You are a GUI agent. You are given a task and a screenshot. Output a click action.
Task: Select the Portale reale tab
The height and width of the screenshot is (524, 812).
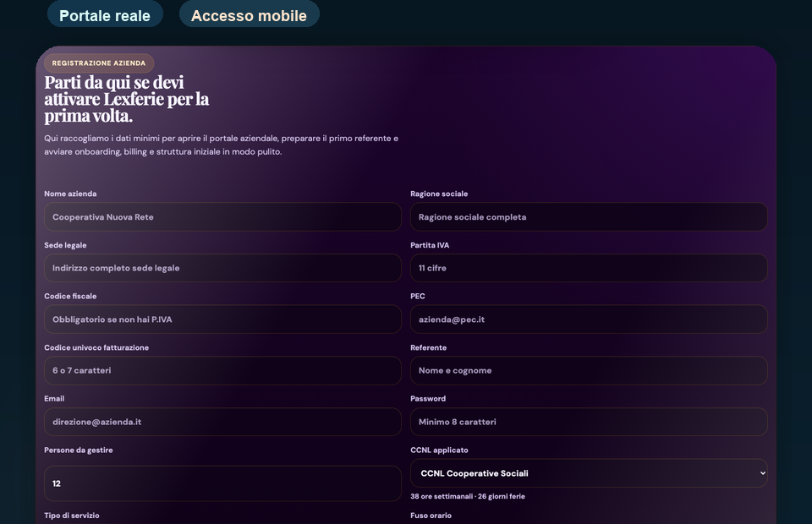click(x=105, y=14)
